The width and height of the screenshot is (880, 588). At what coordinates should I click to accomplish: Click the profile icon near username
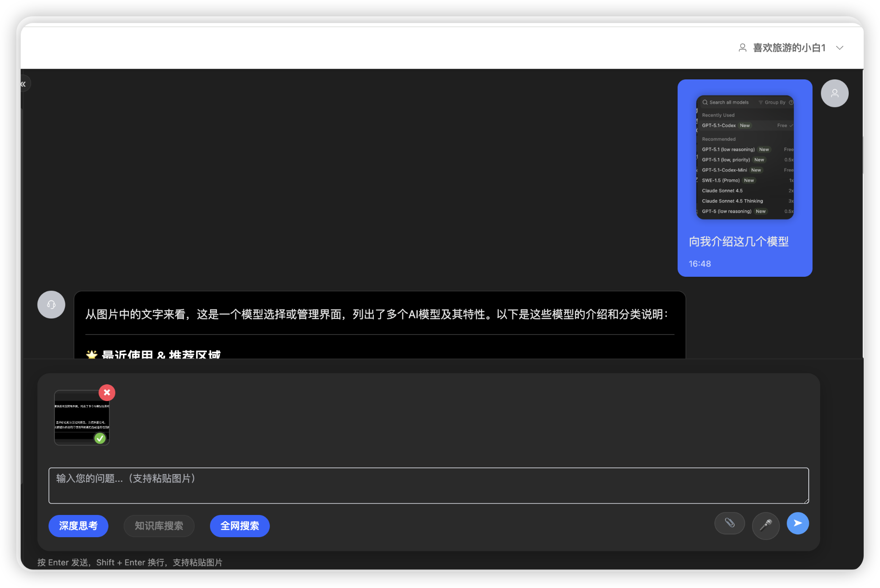coord(743,48)
